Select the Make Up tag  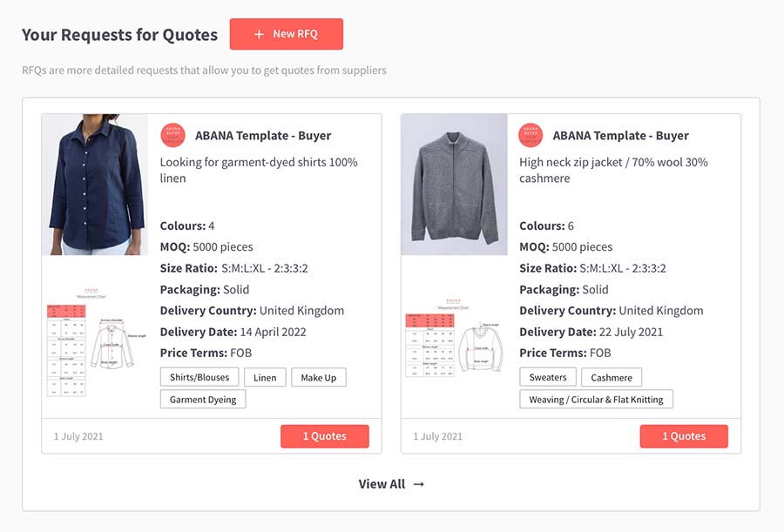point(319,378)
